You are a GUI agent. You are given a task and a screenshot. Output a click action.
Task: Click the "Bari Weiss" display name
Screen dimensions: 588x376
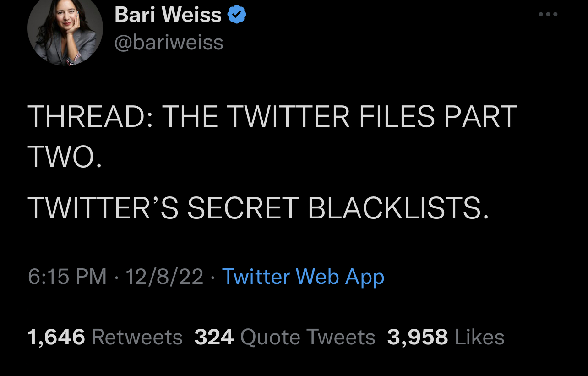168,15
